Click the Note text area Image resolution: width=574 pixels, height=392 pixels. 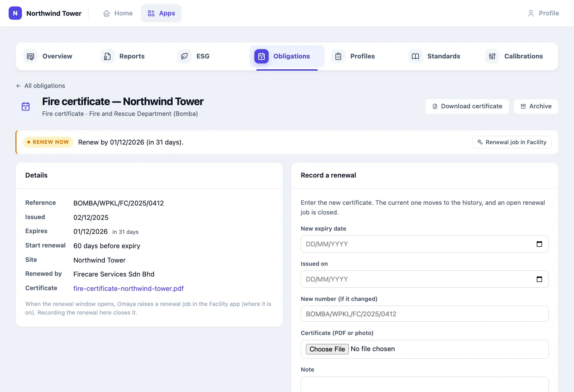click(424, 384)
